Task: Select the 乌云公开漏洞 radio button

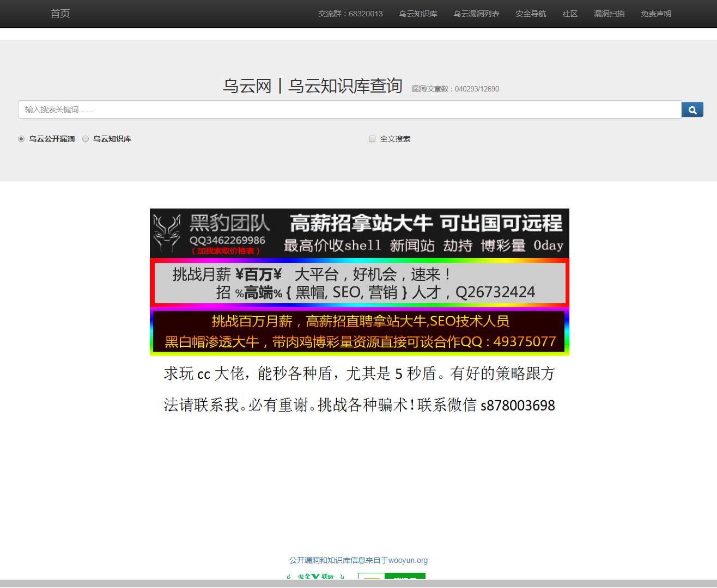Action: 21,139
